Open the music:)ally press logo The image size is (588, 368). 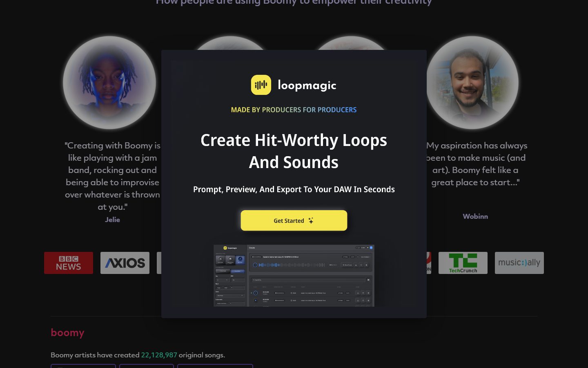pos(519,263)
